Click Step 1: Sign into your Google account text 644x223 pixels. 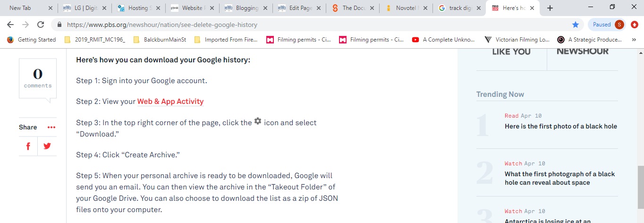pyautogui.click(x=142, y=80)
